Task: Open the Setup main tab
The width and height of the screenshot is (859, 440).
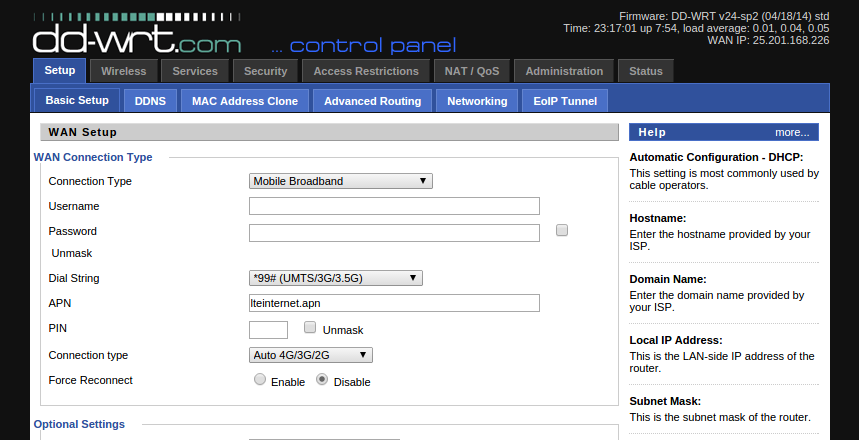Action: 60,71
